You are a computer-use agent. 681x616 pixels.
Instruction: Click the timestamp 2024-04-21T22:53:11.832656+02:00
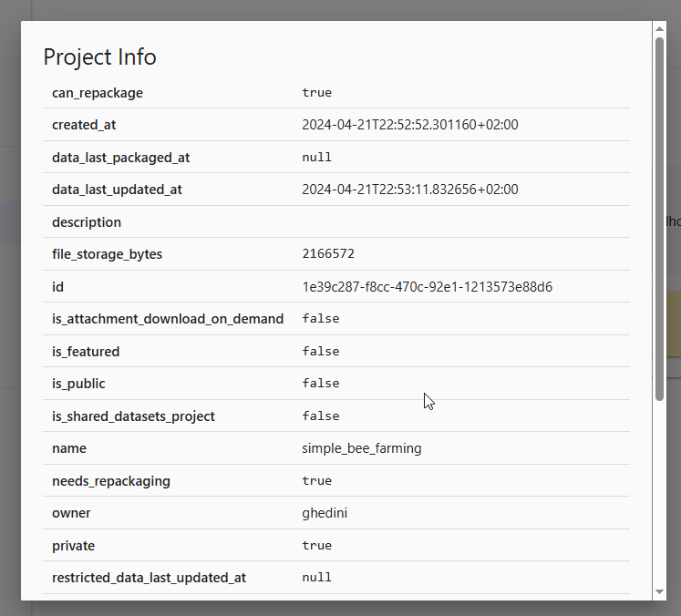pyautogui.click(x=410, y=190)
